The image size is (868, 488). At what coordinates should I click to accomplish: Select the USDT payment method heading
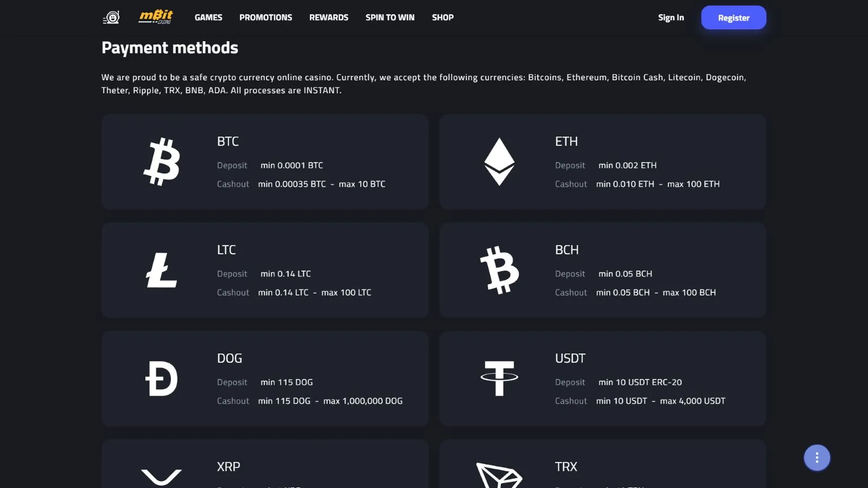pos(570,358)
